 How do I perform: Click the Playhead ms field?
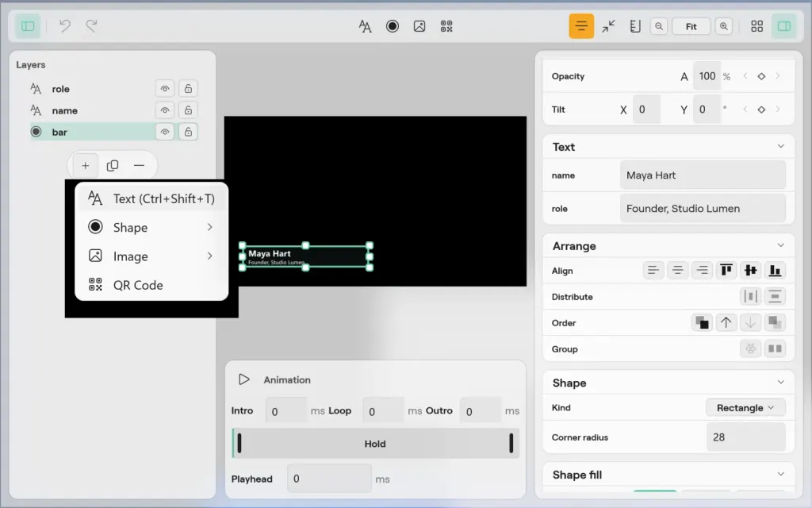329,479
